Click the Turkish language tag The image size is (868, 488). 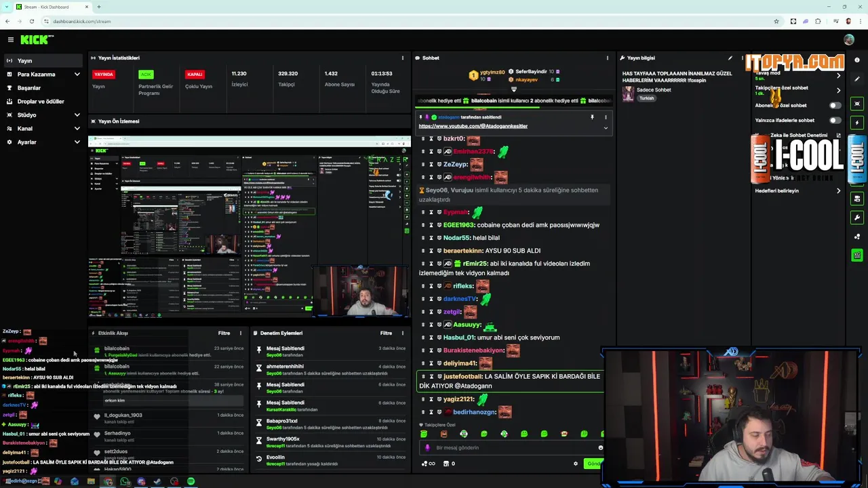pyautogui.click(x=646, y=98)
